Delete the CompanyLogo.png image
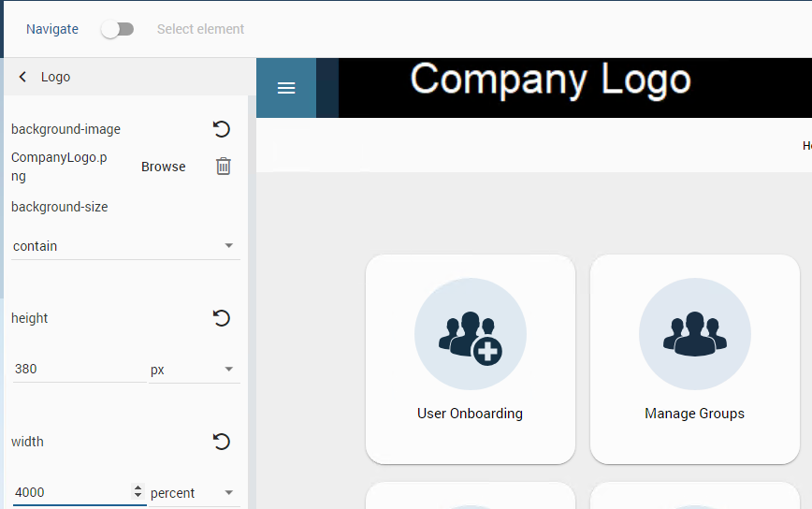 tap(224, 167)
